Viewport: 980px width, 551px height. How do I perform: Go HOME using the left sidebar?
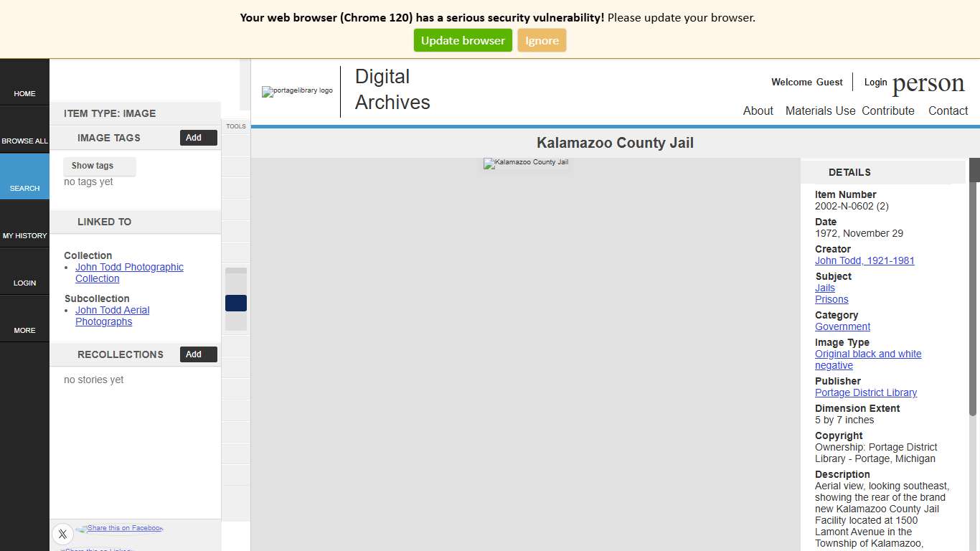pos(25,93)
